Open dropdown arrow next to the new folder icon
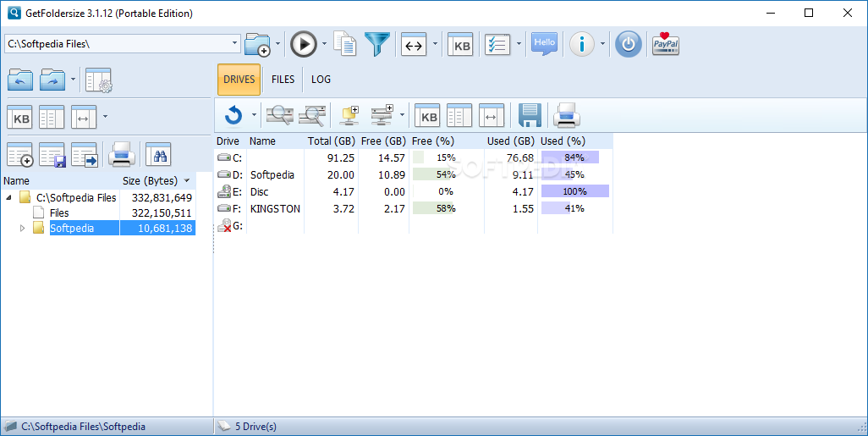 277,44
